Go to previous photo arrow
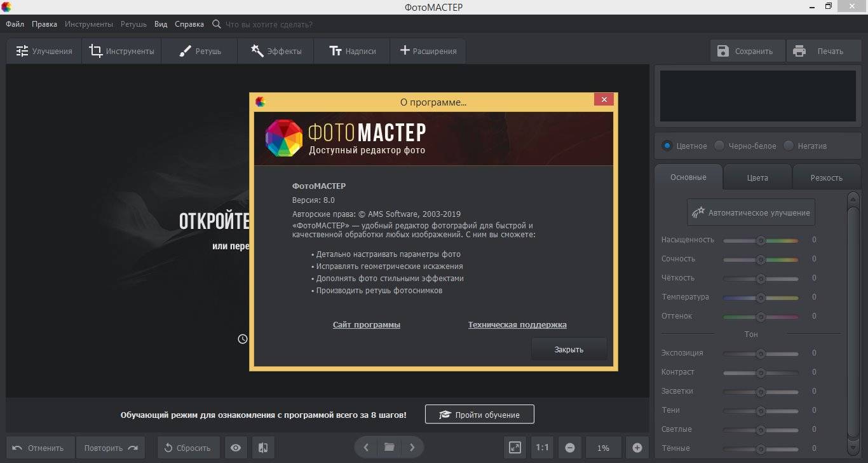The height and width of the screenshot is (463, 868). [366, 448]
